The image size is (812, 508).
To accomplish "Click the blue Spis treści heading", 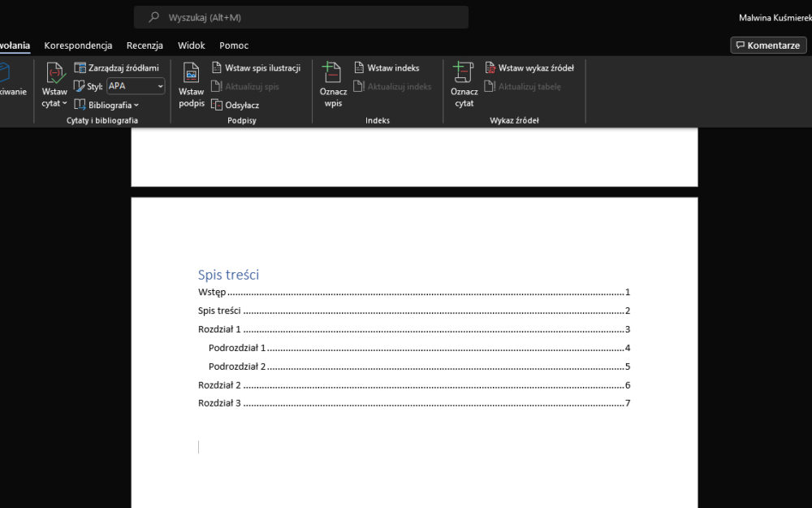I will 228,275.
